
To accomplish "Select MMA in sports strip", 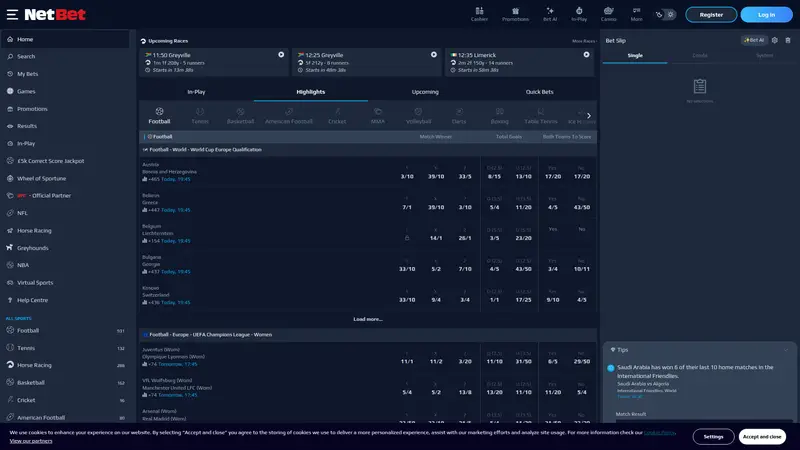I will coord(378,116).
